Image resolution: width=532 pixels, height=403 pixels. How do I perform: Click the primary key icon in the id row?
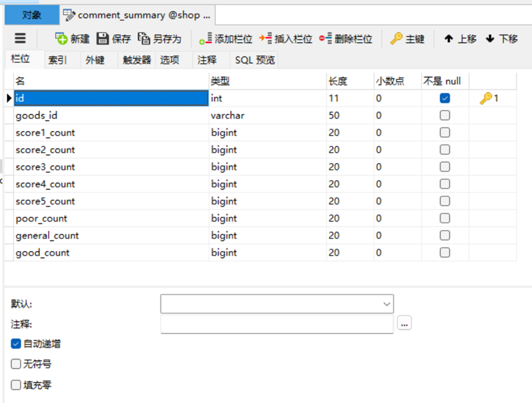point(485,98)
